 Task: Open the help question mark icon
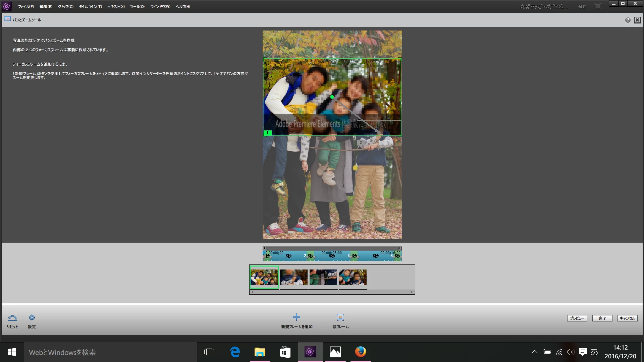coord(628,20)
